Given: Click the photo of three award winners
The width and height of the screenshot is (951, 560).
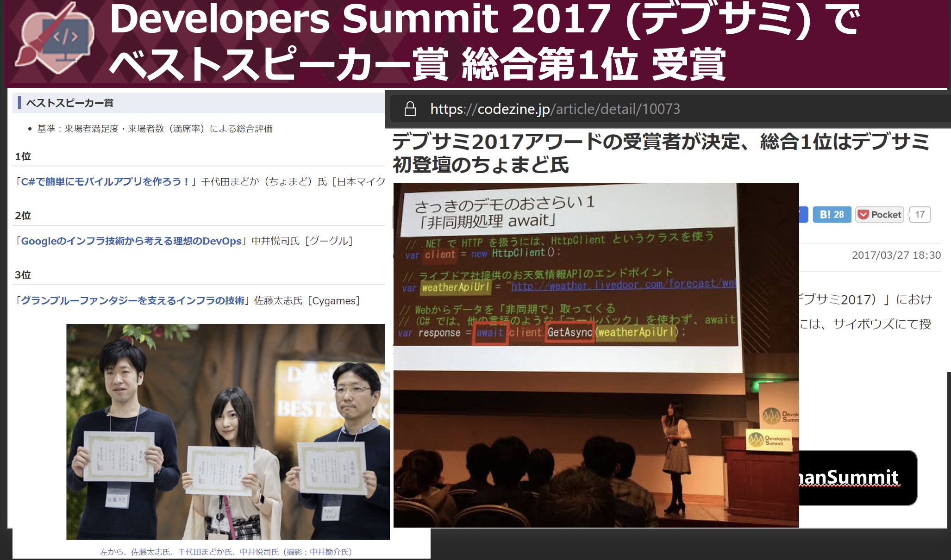Looking at the screenshot, I should (227, 431).
